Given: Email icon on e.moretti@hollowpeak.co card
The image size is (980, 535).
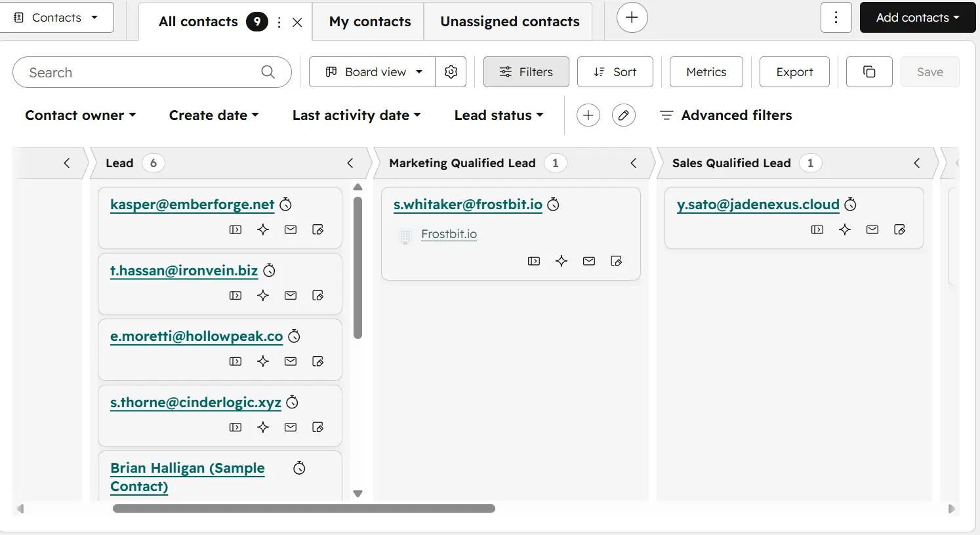Looking at the screenshot, I should tap(291, 361).
